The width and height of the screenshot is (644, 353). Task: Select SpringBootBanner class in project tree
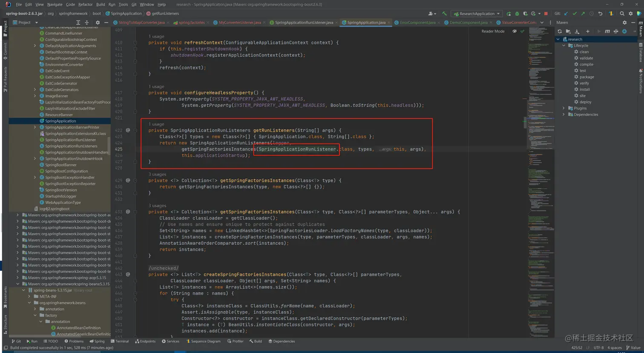[61, 165]
